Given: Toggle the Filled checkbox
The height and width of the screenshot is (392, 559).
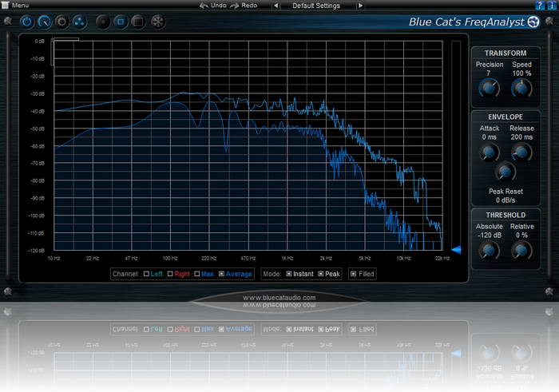Looking at the screenshot, I should pos(353,274).
